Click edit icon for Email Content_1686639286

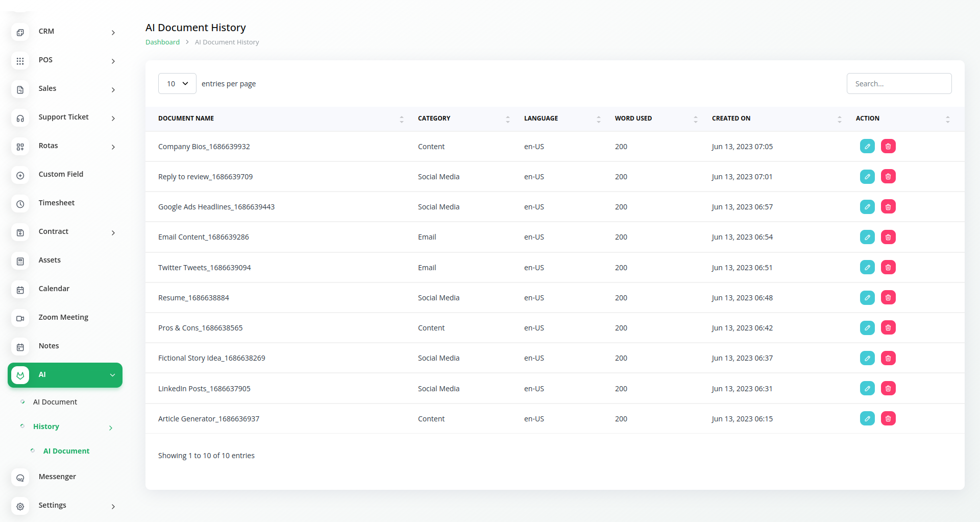pos(867,237)
